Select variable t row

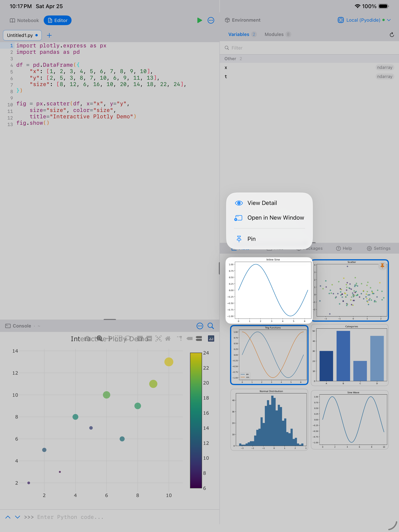coord(309,77)
